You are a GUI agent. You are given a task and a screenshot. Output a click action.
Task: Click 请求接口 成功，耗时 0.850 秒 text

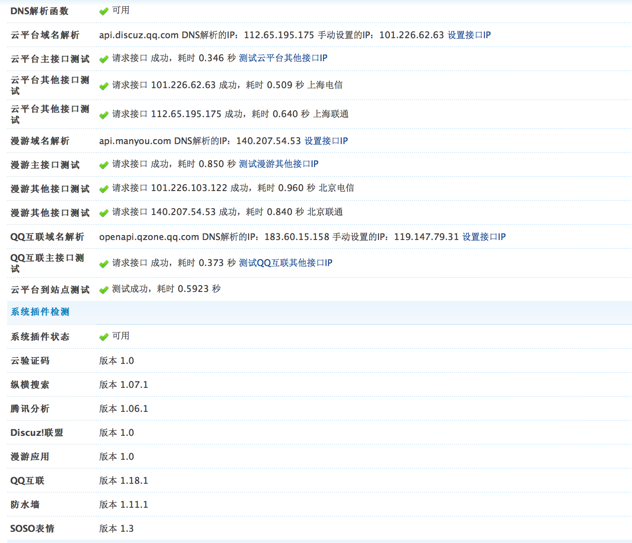174,164
